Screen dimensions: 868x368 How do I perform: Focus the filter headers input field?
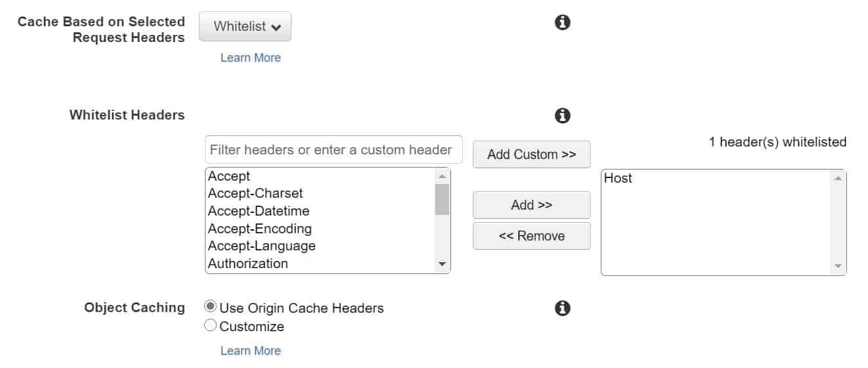[x=333, y=150]
